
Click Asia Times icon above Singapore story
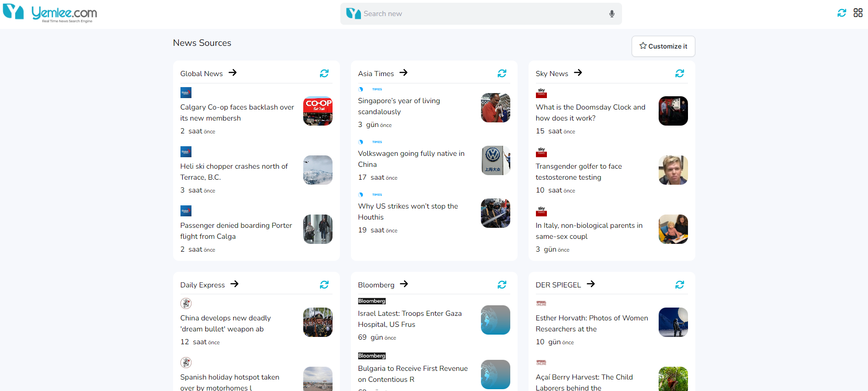370,89
